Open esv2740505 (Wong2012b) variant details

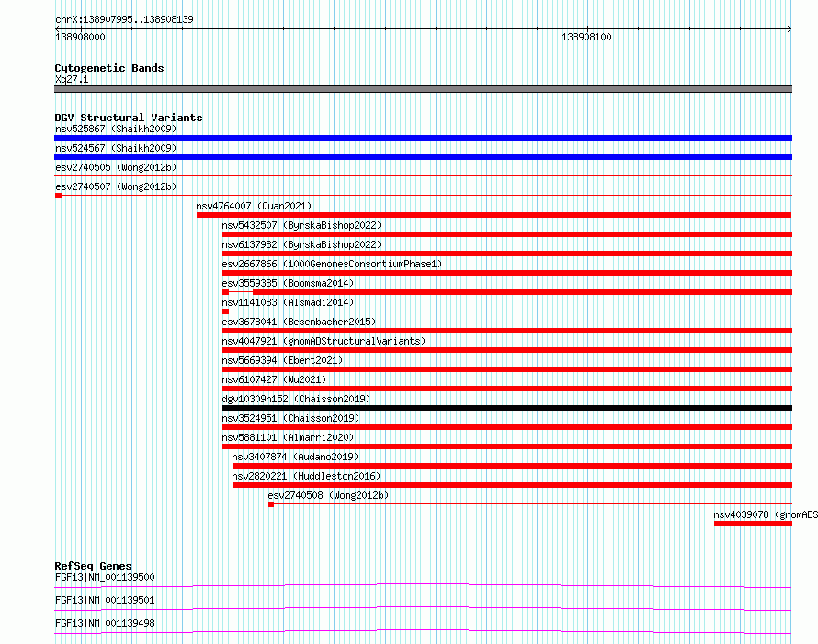click(116, 167)
